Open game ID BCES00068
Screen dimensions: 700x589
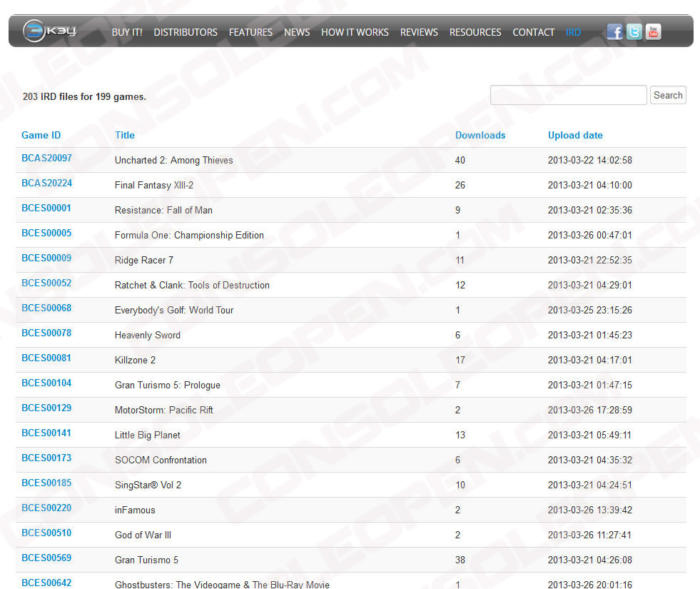(46, 308)
